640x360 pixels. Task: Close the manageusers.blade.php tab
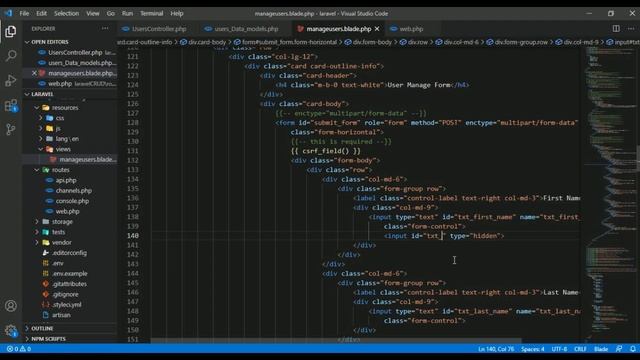click(377, 29)
